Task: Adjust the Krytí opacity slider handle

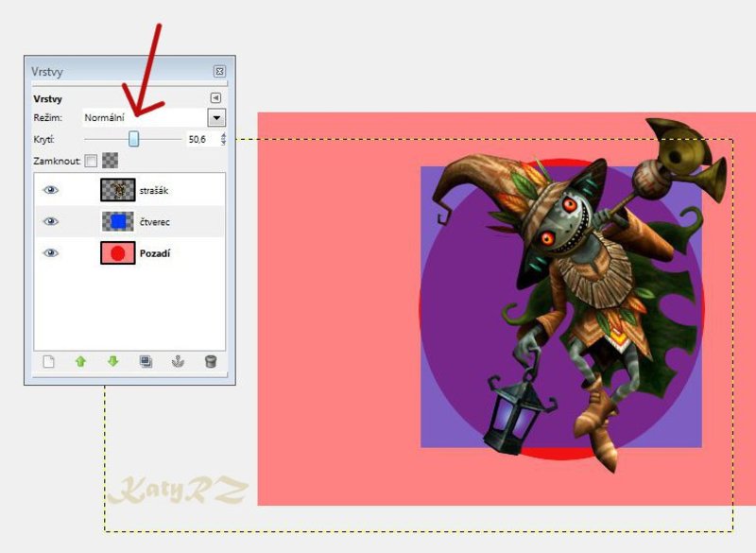Action: [x=133, y=139]
